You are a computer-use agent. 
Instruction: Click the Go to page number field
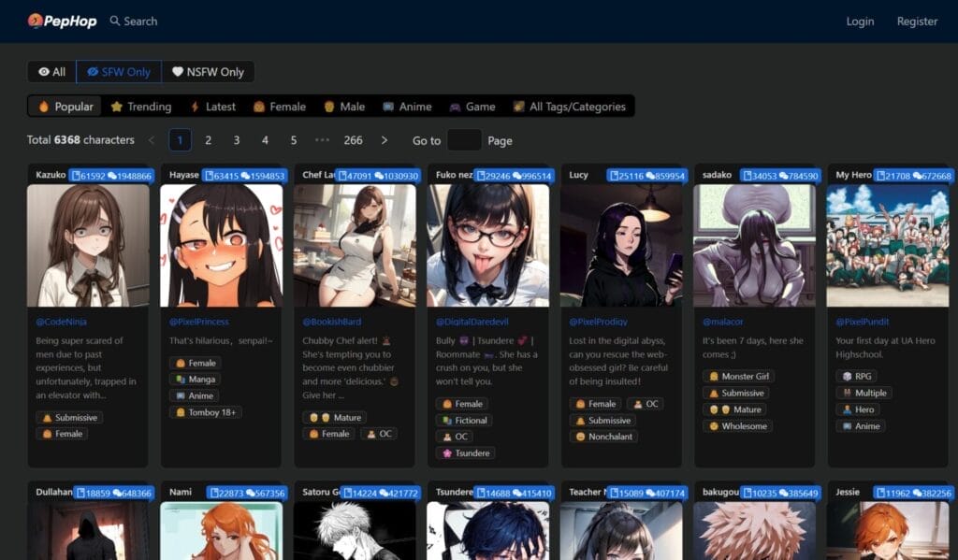click(x=464, y=140)
